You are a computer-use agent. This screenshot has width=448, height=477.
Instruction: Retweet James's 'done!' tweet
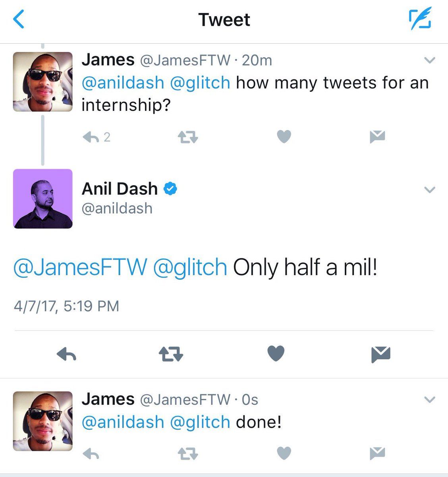pos(187,454)
